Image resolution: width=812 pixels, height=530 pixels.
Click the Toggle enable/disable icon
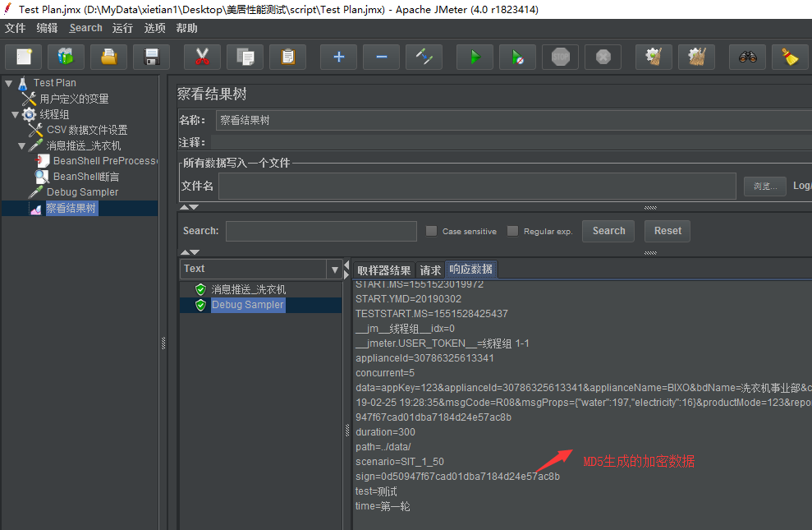coord(424,57)
